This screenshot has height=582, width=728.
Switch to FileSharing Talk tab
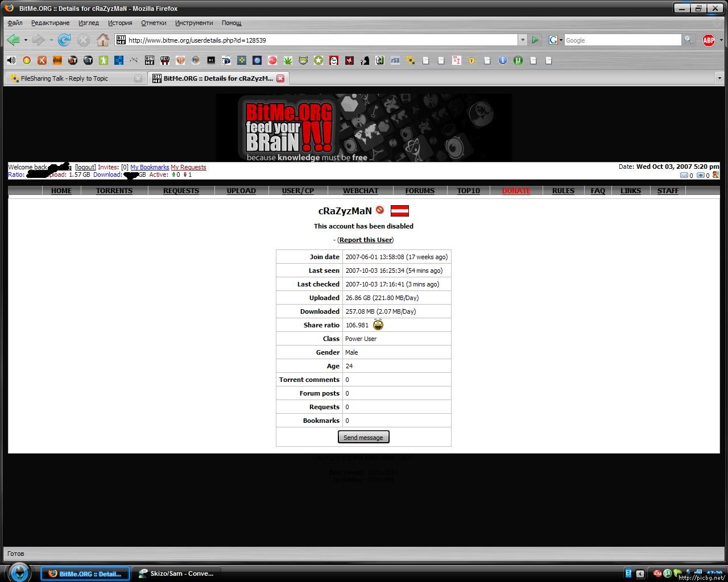point(75,78)
